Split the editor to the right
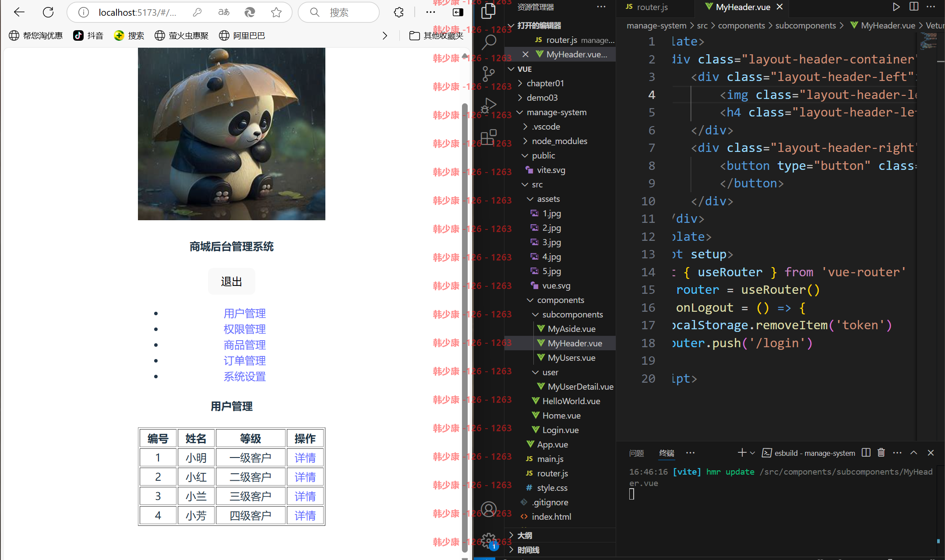This screenshot has width=945, height=560. pos(913,7)
